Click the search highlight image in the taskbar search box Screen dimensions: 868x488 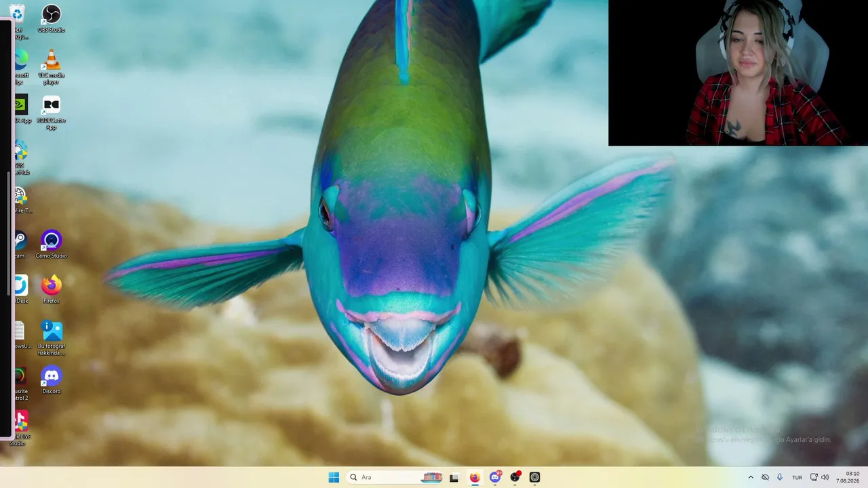pos(431,477)
